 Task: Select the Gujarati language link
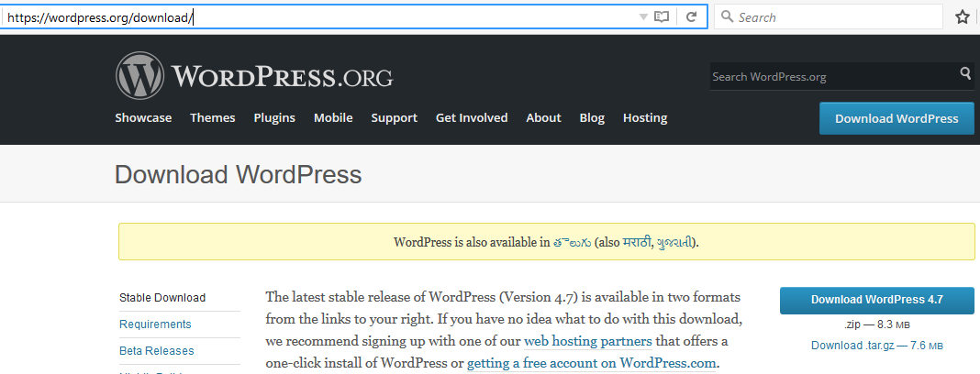tap(675, 242)
